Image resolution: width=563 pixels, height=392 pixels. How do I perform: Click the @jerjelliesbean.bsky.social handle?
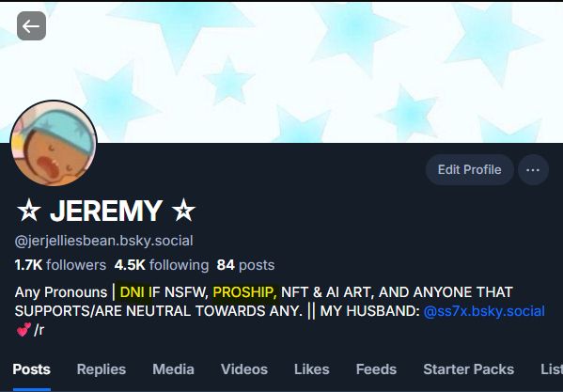coord(103,241)
